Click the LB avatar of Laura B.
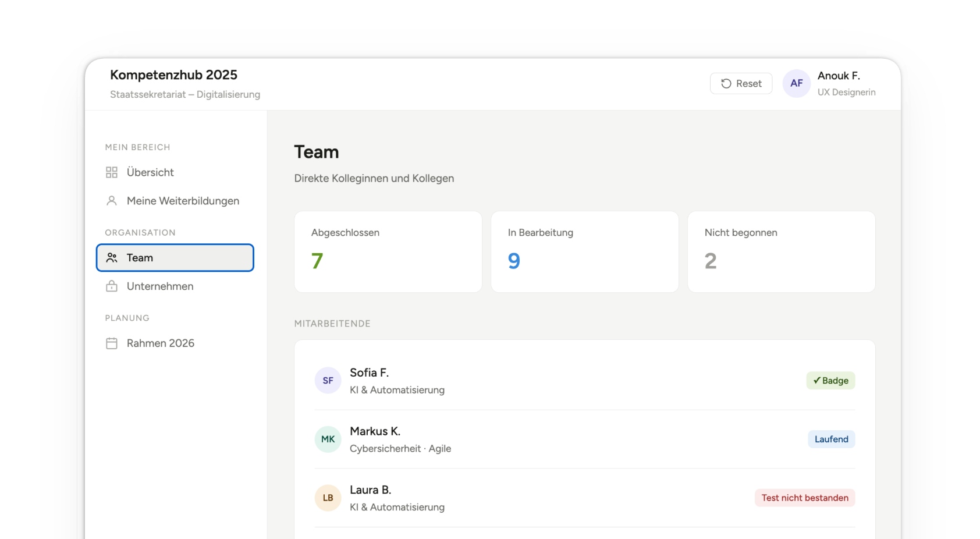 point(328,498)
